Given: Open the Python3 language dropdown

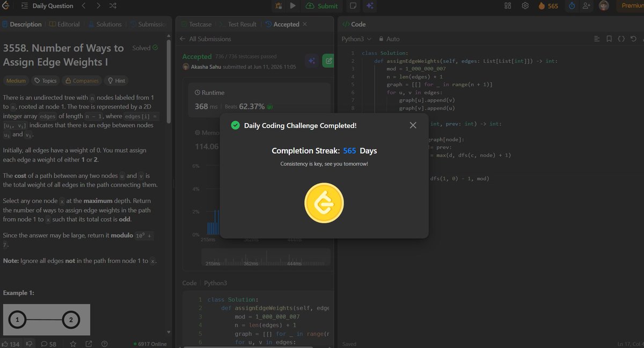Looking at the screenshot, I should [356, 39].
